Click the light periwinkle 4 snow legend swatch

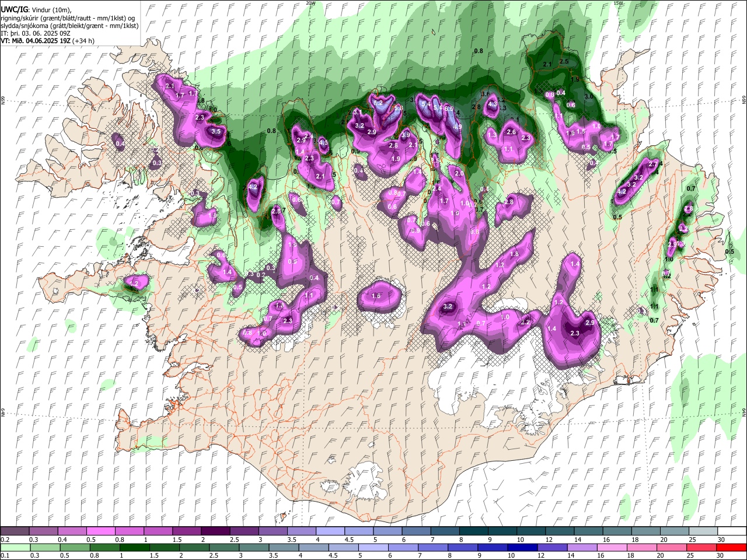pyautogui.click(x=330, y=531)
